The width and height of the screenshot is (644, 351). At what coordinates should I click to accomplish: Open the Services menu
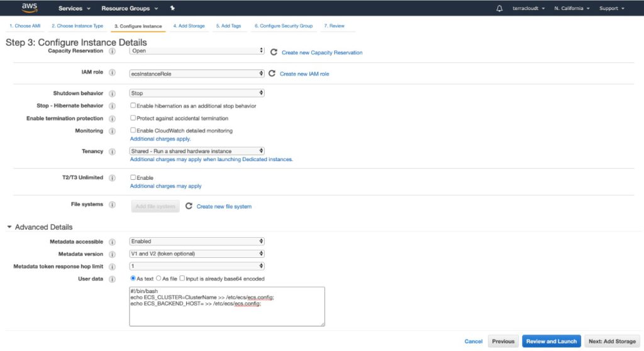click(x=74, y=9)
